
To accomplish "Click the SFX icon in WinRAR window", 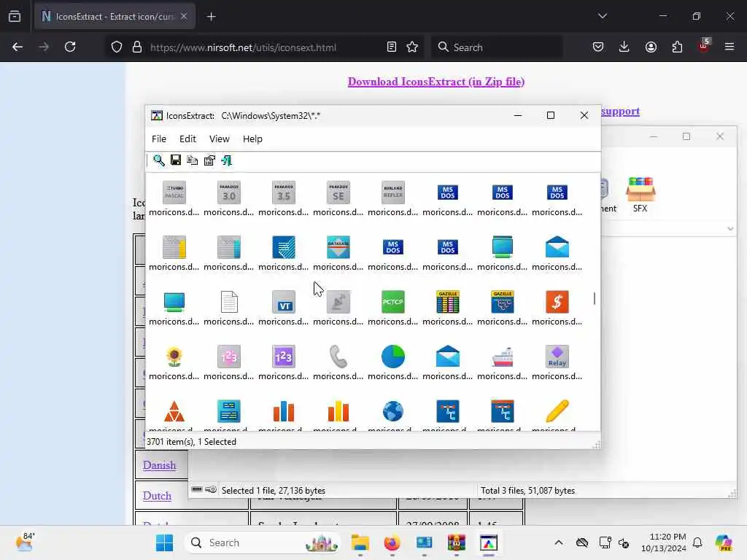I will tap(640, 194).
